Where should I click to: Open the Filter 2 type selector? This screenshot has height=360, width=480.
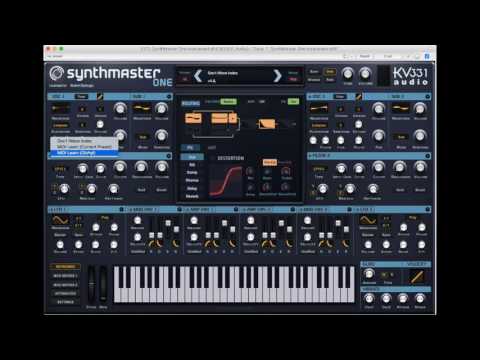point(319,169)
